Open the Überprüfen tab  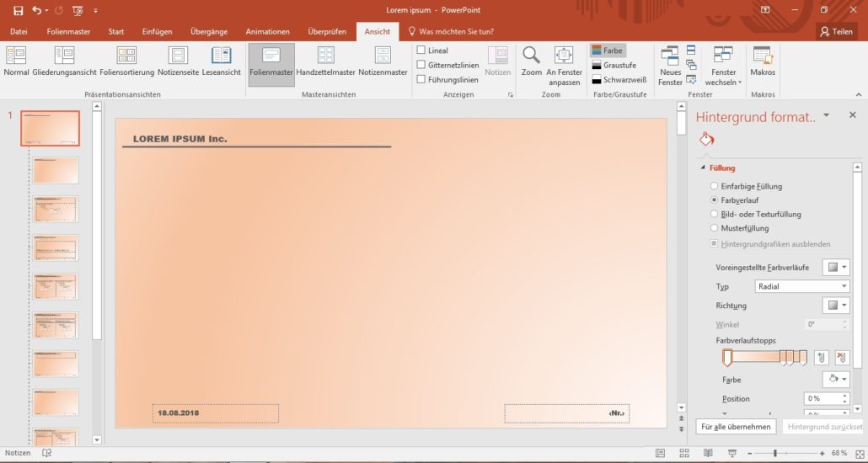[x=327, y=31]
